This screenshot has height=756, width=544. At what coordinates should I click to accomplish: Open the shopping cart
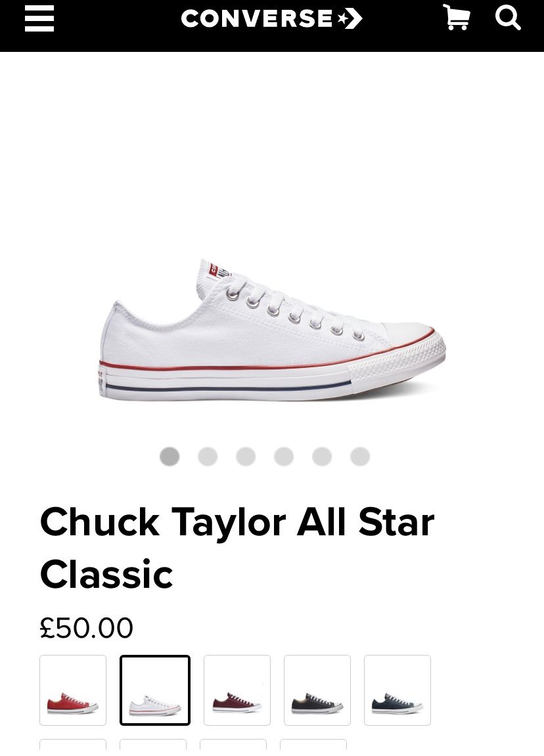456,18
